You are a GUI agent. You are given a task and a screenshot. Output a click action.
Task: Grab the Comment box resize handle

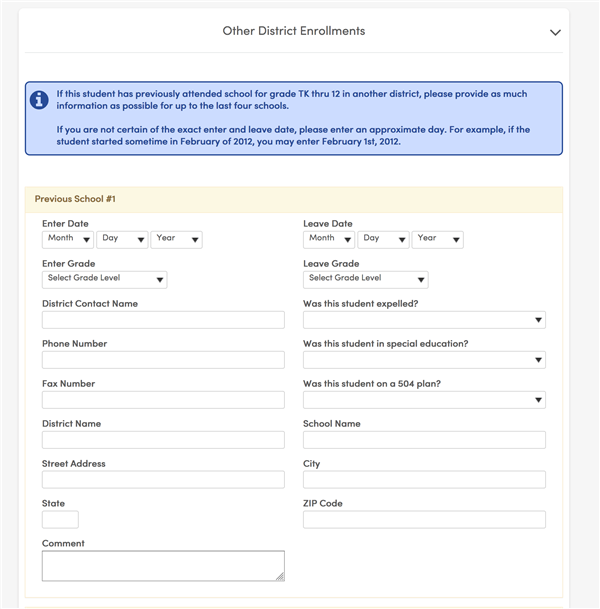280,577
